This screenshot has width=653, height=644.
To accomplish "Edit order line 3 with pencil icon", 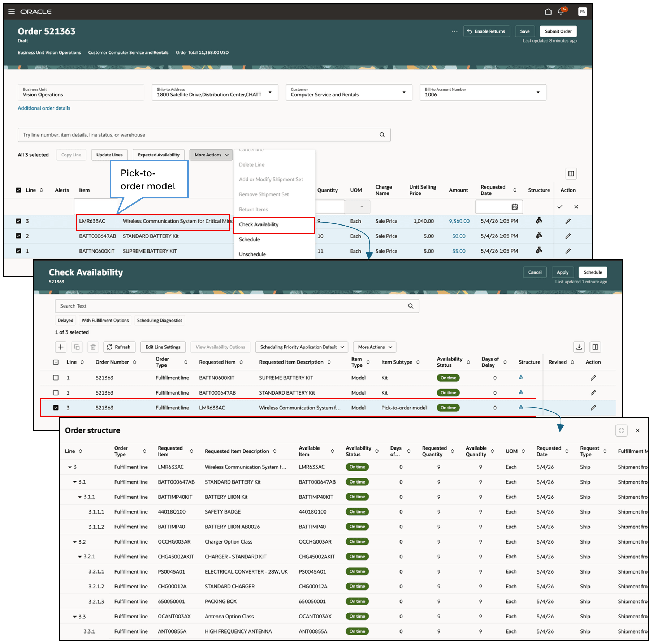I will click(568, 221).
